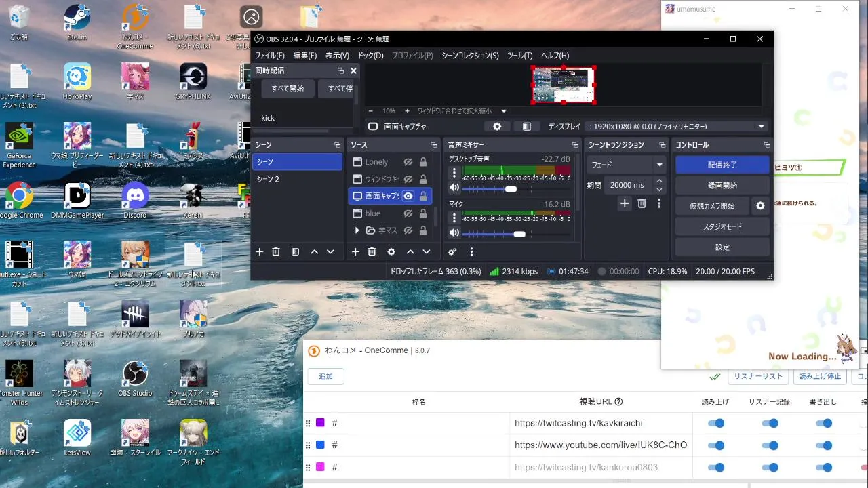
Task: Add a new scene with the plus icon
Action: pyautogui.click(x=259, y=251)
